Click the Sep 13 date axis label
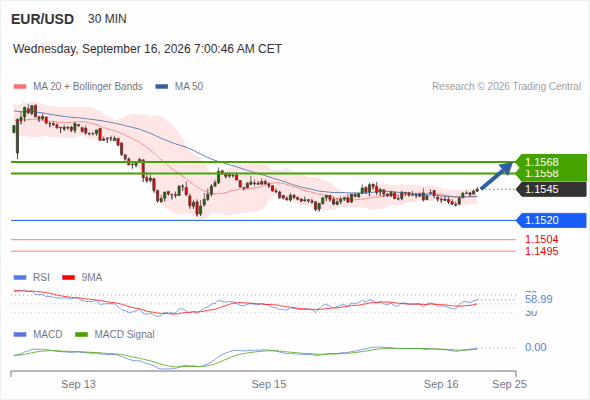 click(78, 384)
